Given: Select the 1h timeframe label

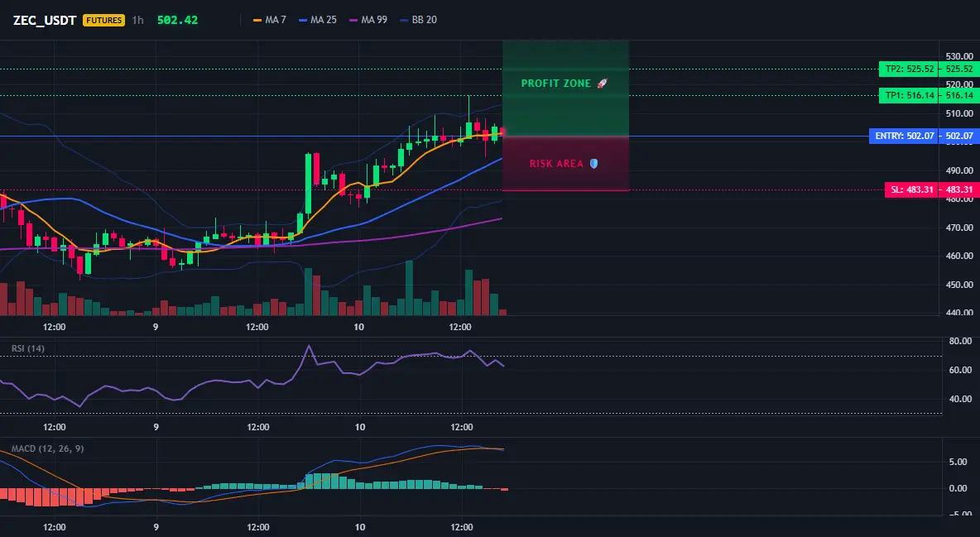Looking at the screenshot, I should tap(138, 20).
